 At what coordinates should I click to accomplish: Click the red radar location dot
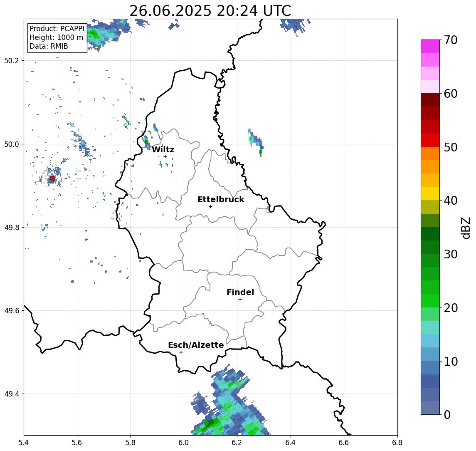click(x=52, y=178)
